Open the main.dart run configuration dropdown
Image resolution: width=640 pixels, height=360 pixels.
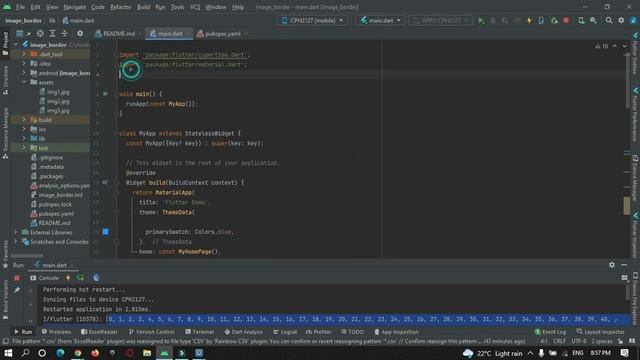coord(380,20)
